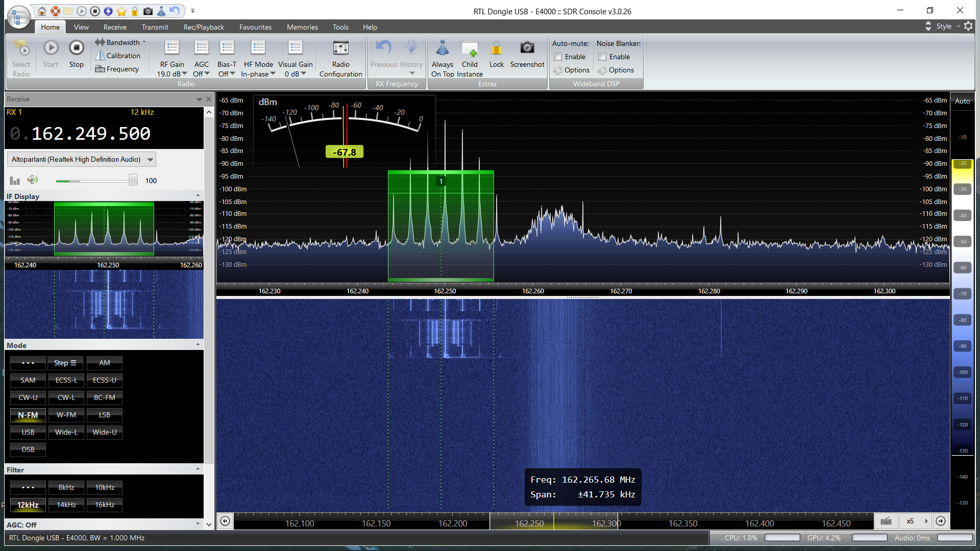This screenshot has width=980, height=551.
Task: Collapse the IF Display section
Action: coord(198,196)
